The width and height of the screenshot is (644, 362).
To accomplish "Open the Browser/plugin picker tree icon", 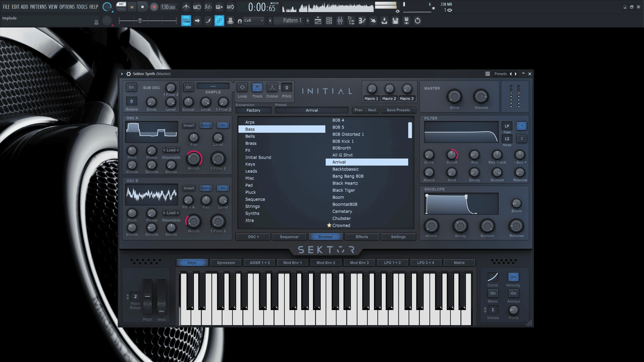I will (351, 21).
